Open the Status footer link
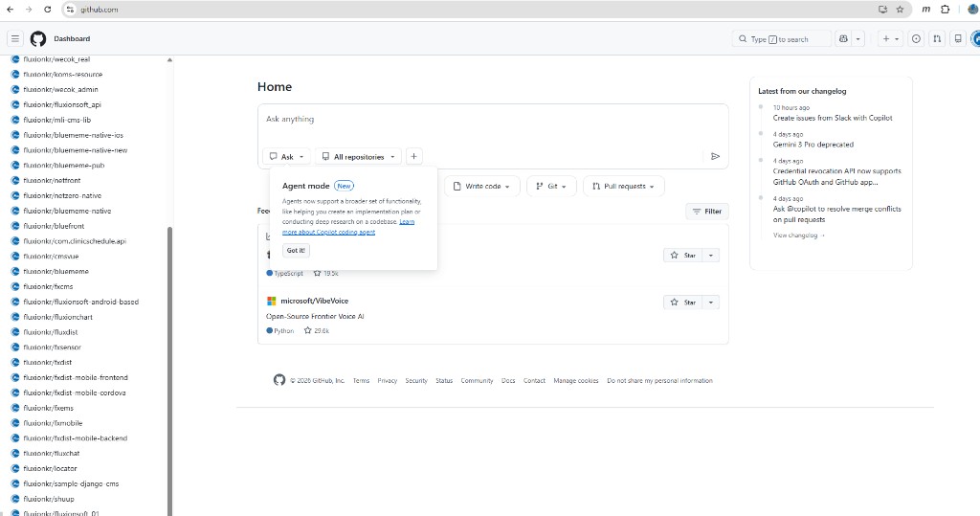This screenshot has height=516, width=980. coord(444,380)
